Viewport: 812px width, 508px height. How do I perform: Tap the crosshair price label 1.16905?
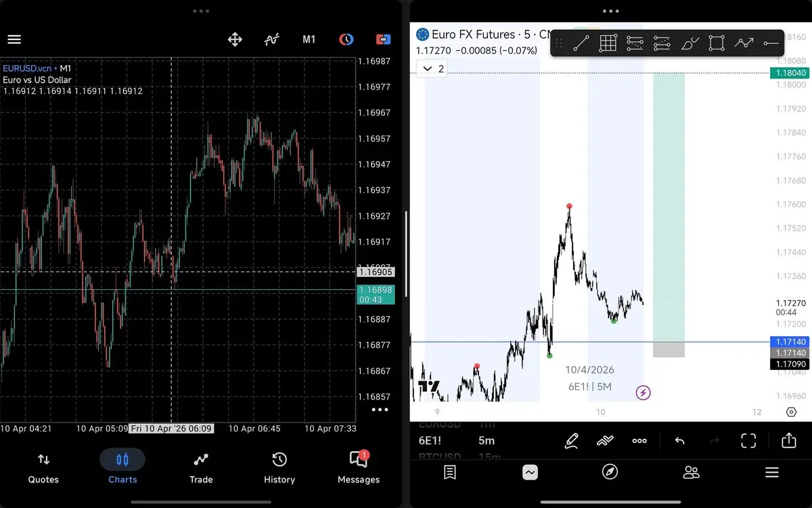(375, 272)
